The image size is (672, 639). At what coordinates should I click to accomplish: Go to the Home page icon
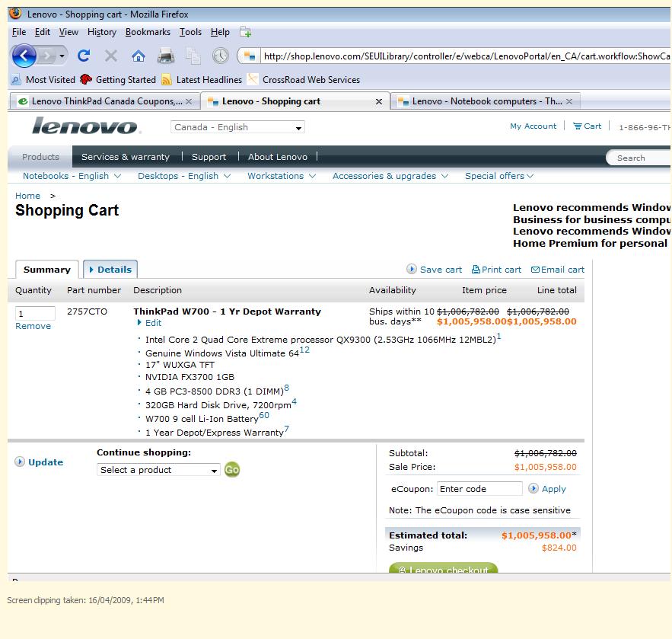point(138,56)
